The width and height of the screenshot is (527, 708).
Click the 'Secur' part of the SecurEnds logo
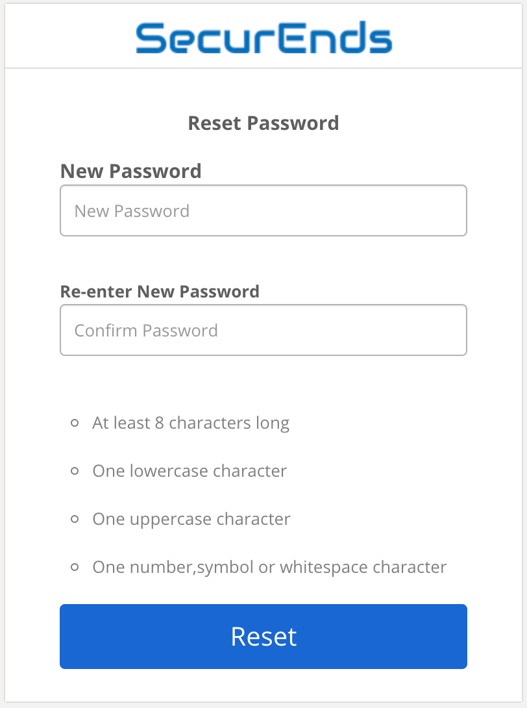pyautogui.click(x=207, y=37)
